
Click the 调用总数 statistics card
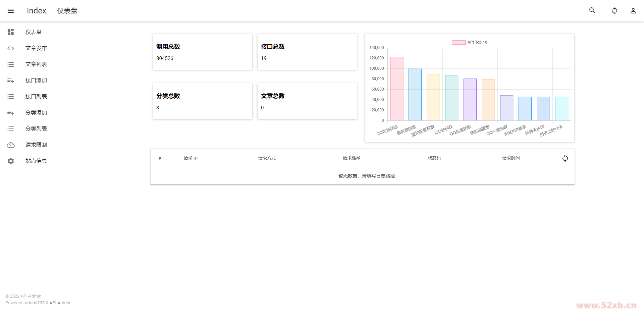click(202, 52)
